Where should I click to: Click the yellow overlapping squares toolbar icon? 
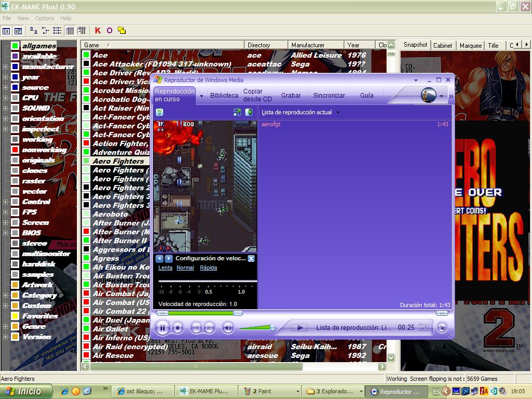[x=122, y=31]
